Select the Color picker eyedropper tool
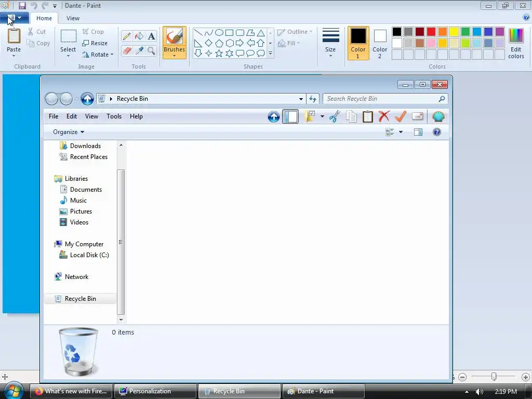The image size is (532, 399). click(x=139, y=50)
